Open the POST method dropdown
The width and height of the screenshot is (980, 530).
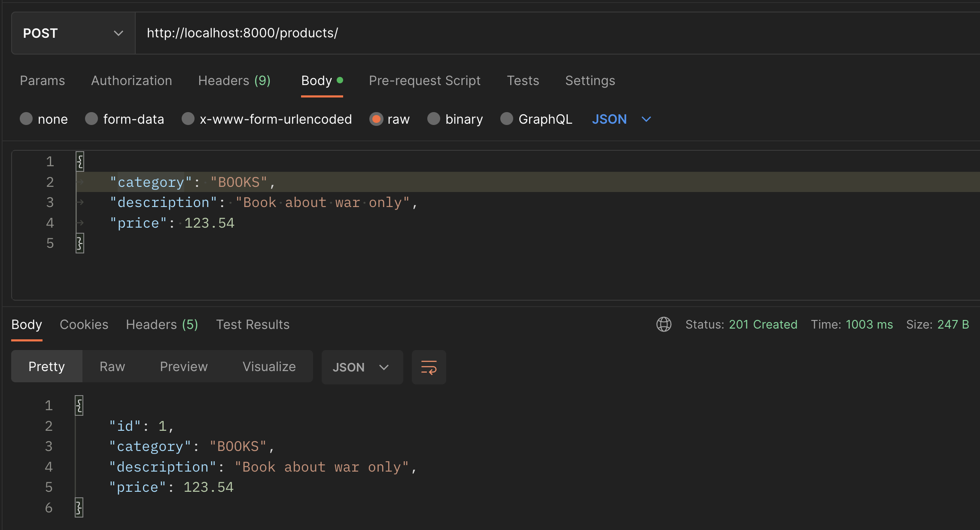pyautogui.click(x=73, y=33)
